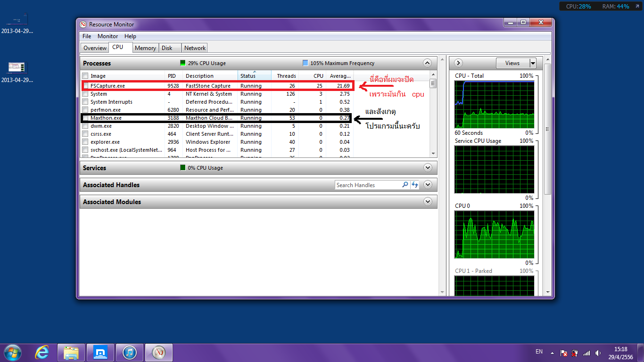The height and width of the screenshot is (362, 644).
Task: Tick the System process checkbox
Action: pyautogui.click(x=85, y=94)
